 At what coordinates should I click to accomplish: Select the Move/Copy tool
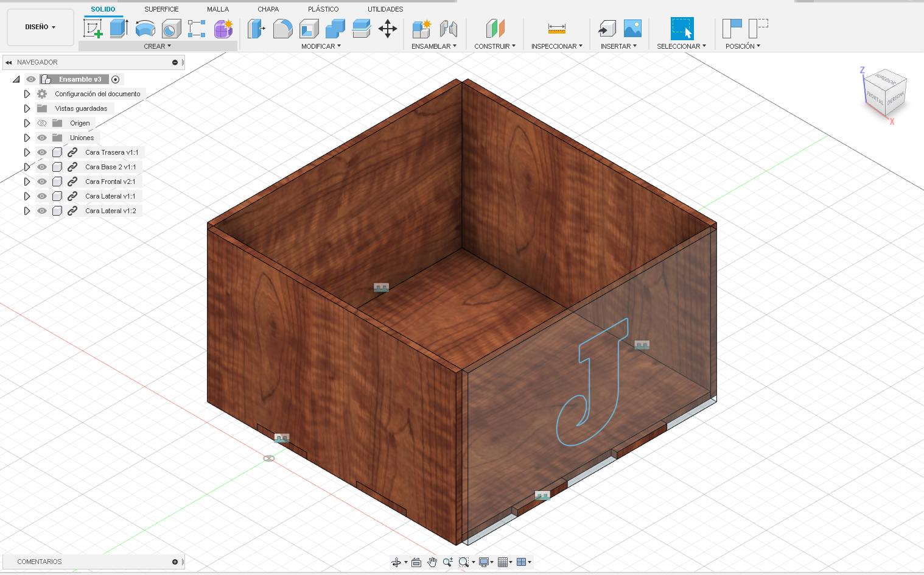(x=388, y=29)
